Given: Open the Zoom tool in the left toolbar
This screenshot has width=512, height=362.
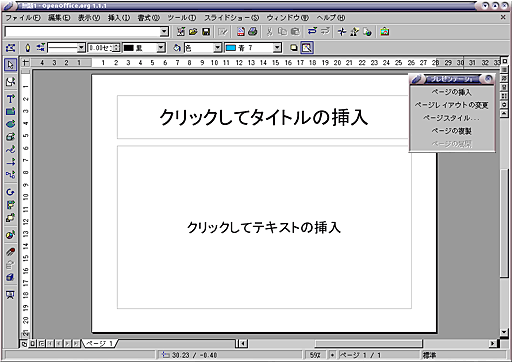Looking at the screenshot, I should pos(10,81).
